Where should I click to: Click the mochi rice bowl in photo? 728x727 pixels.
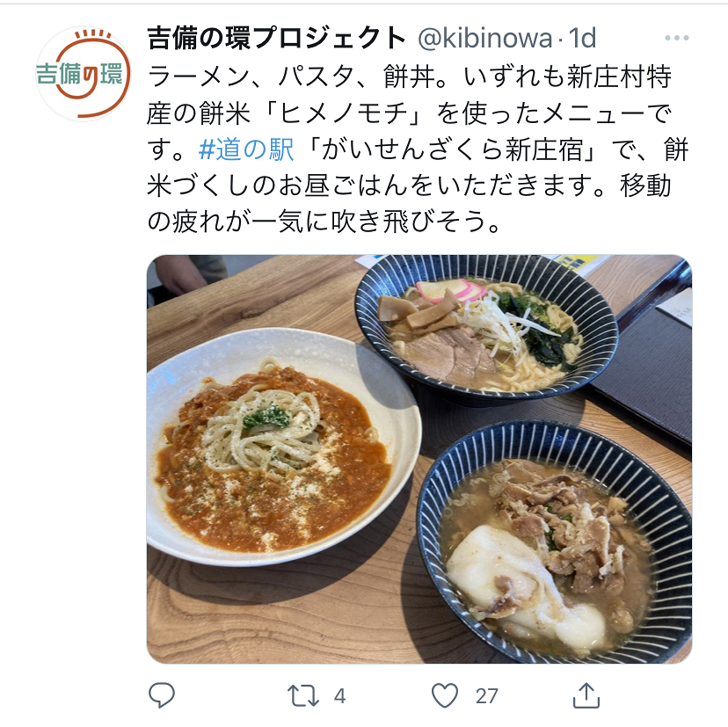pyautogui.click(x=554, y=542)
